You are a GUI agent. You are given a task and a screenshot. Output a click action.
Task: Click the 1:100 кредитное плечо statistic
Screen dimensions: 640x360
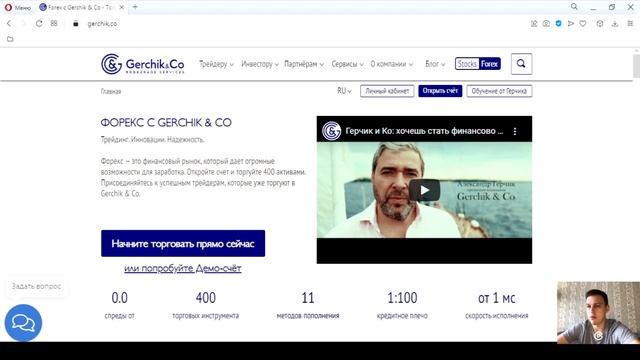402,305
